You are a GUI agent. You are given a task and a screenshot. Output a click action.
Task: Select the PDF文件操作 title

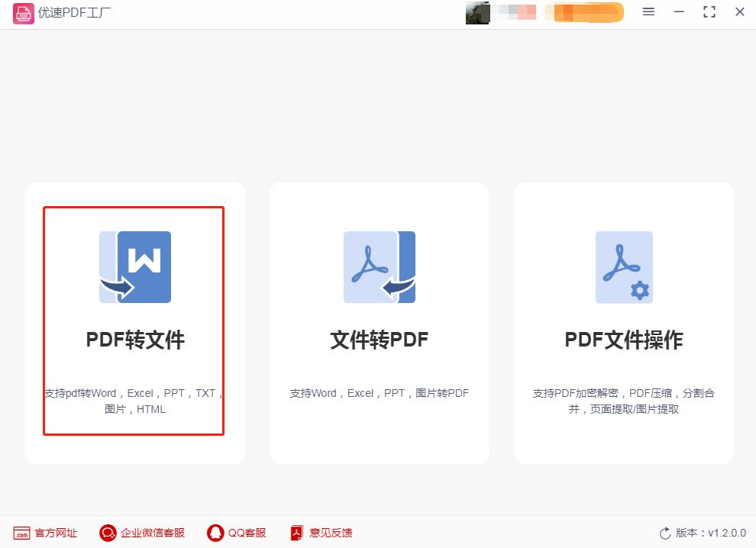tap(624, 340)
